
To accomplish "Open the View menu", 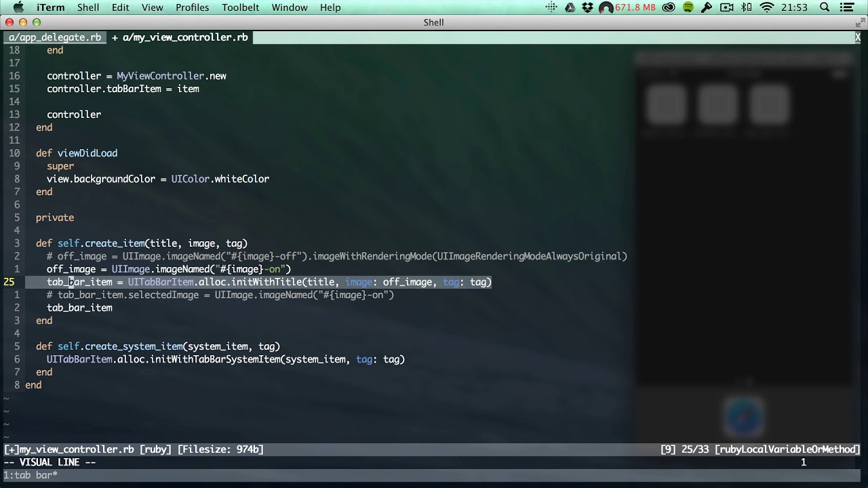I will click(x=153, y=7).
